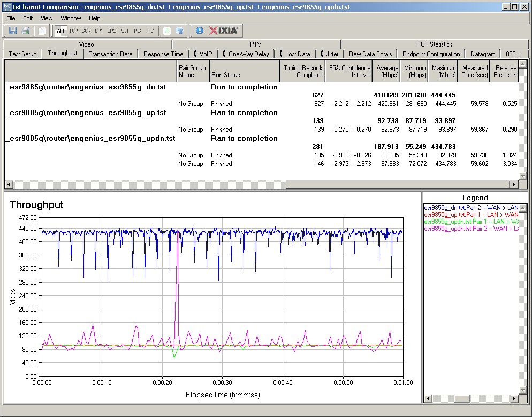
Task: Switch to the Endpoint Configuration tab
Action: coord(431,54)
